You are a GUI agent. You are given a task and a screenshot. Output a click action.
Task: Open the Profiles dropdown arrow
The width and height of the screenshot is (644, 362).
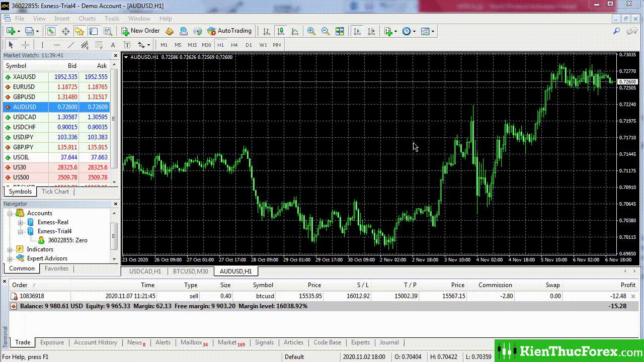(37, 31)
